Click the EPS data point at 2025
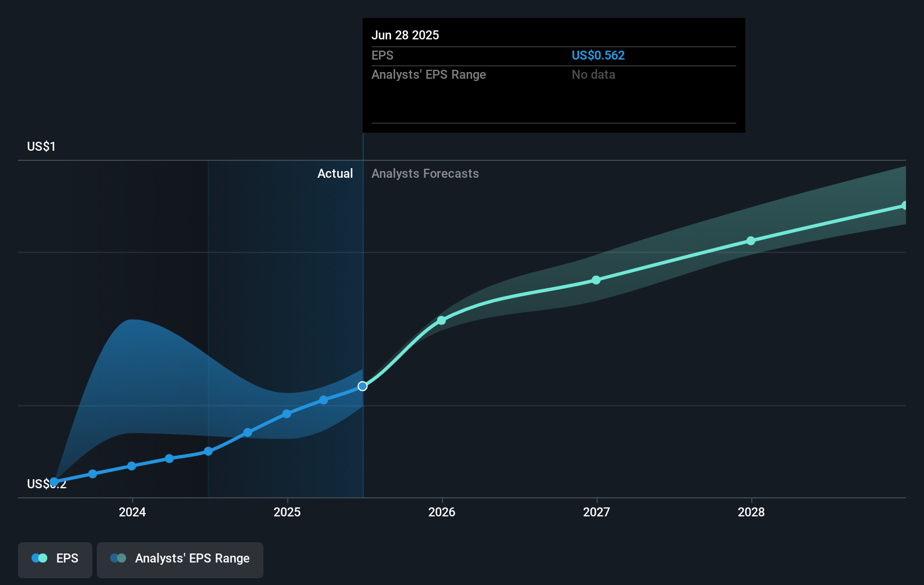Screen dimensions: 924x585 286,414
